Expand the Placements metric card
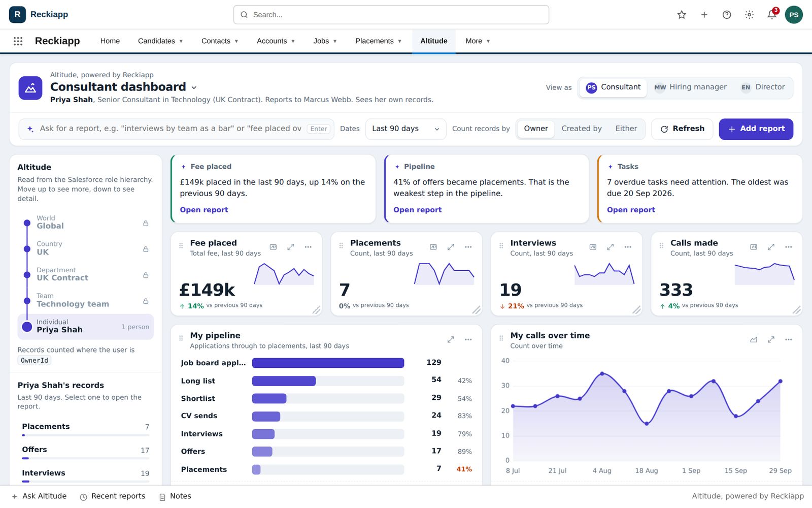This screenshot has width=812, height=508. point(451,247)
